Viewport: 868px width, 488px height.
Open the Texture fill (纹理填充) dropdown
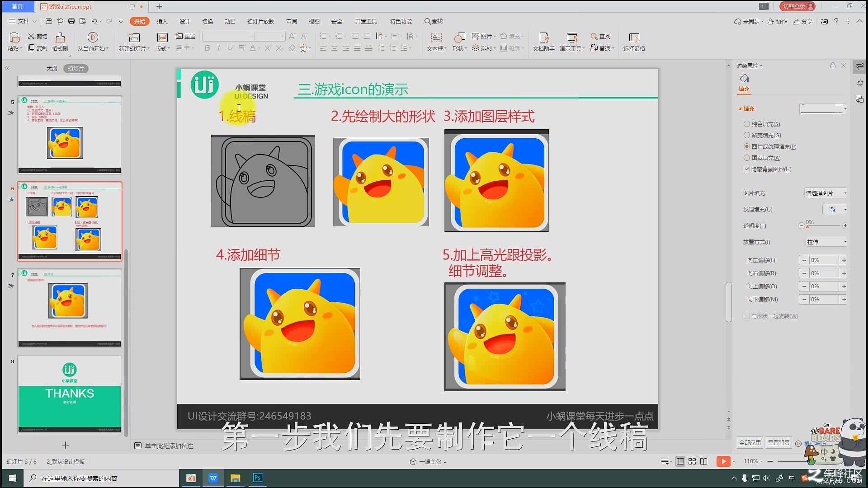(835, 209)
